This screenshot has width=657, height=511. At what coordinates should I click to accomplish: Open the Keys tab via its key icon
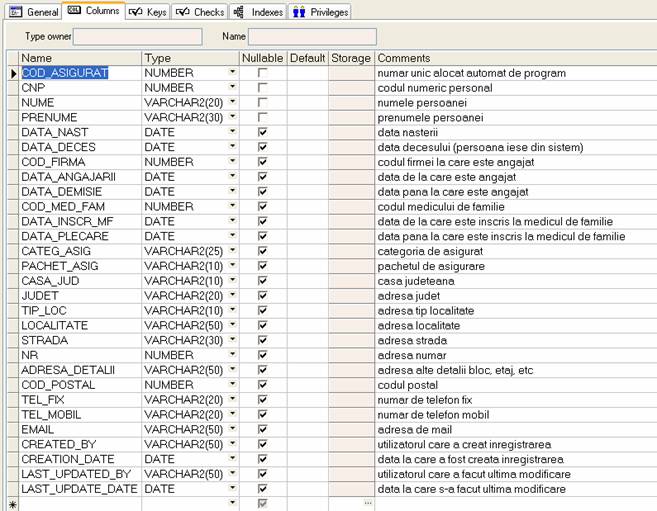tap(136, 12)
